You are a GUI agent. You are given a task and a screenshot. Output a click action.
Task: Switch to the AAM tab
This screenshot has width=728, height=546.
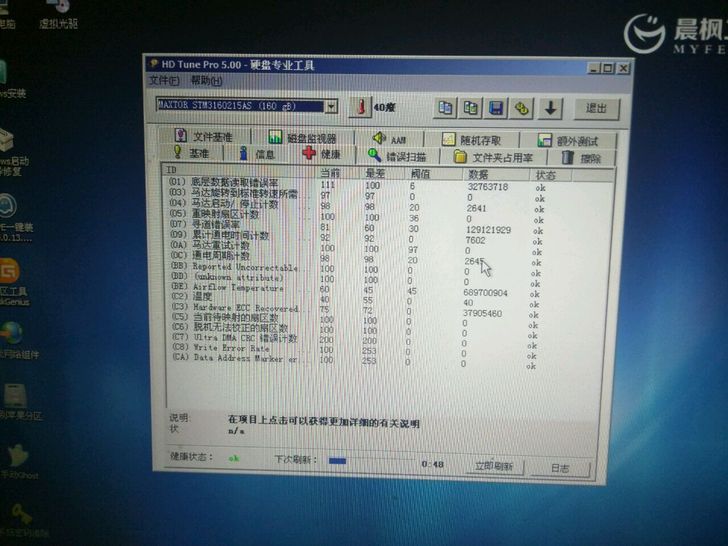[389, 139]
